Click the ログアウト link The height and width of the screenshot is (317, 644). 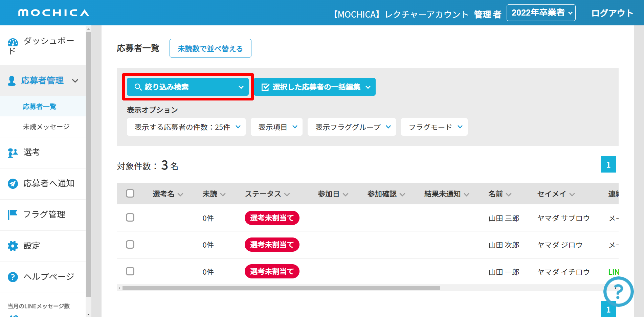pyautogui.click(x=612, y=13)
